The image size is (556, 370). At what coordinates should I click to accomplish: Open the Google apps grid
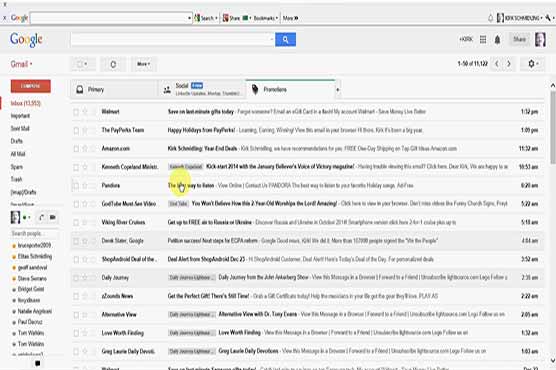[x=483, y=39]
